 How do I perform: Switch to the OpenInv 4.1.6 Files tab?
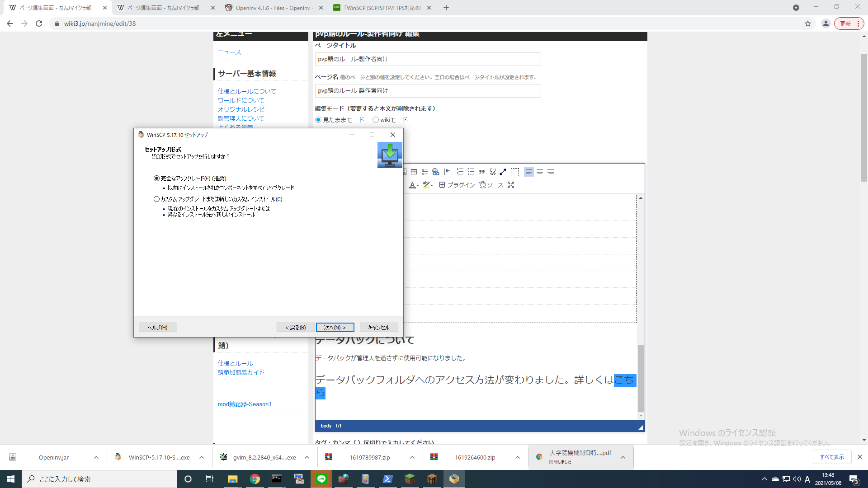[x=273, y=8]
